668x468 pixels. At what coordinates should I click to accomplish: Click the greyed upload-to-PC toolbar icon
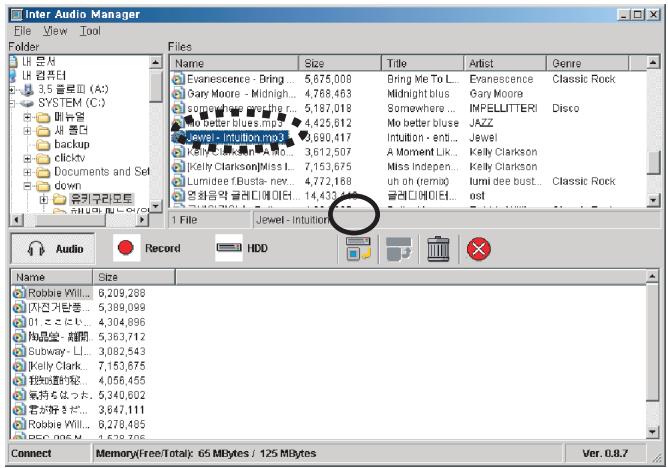tap(399, 249)
